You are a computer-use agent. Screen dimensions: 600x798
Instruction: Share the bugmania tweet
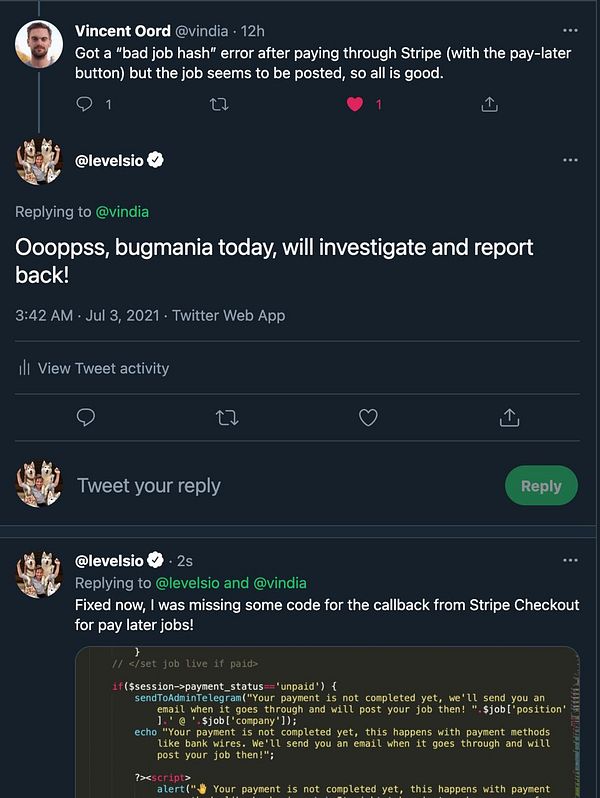tap(508, 417)
